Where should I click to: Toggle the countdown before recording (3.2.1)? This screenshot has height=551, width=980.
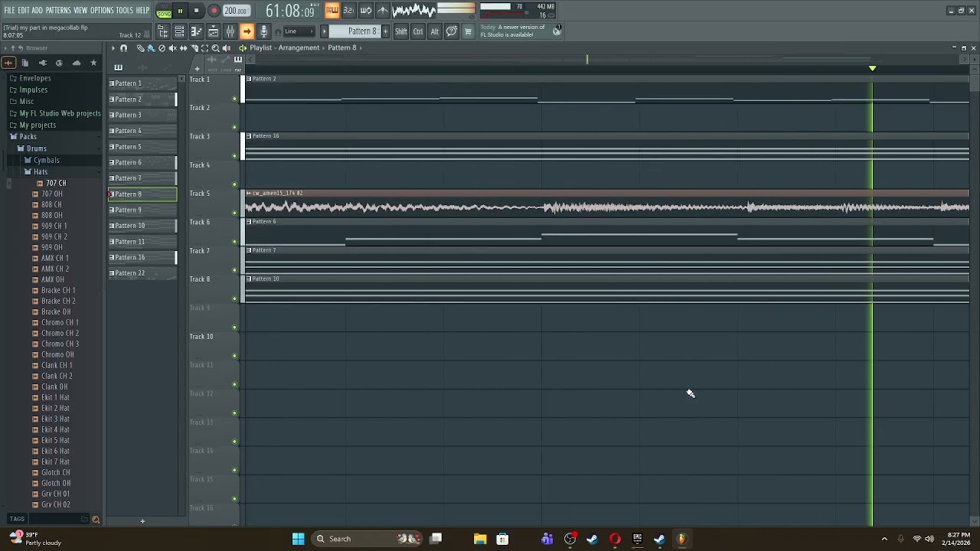[x=348, y=10]
